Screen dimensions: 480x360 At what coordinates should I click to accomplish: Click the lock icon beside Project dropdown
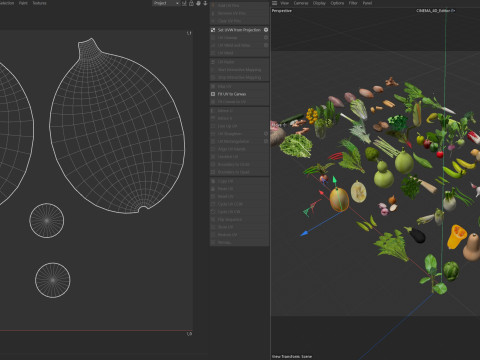(191, 3)
